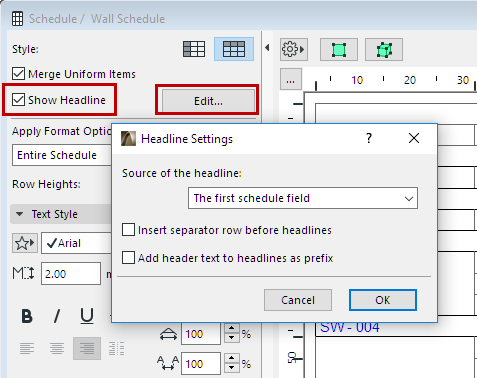Click the ellipsis button beside the ruler
477x378 pixels.
[291, 79]
